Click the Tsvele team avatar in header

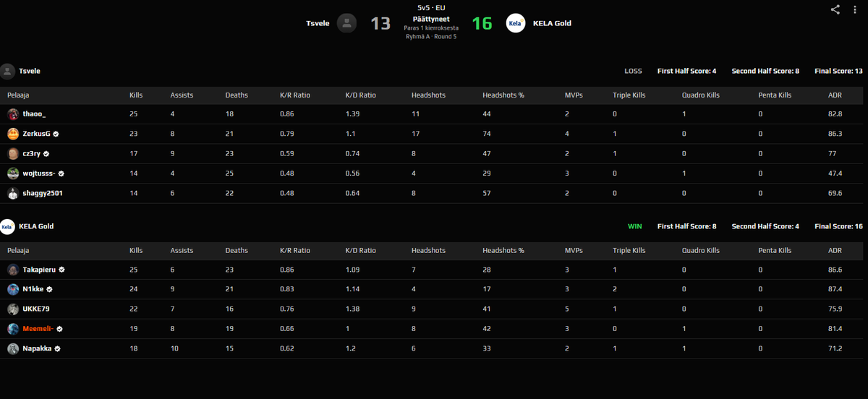click(347, 23)
